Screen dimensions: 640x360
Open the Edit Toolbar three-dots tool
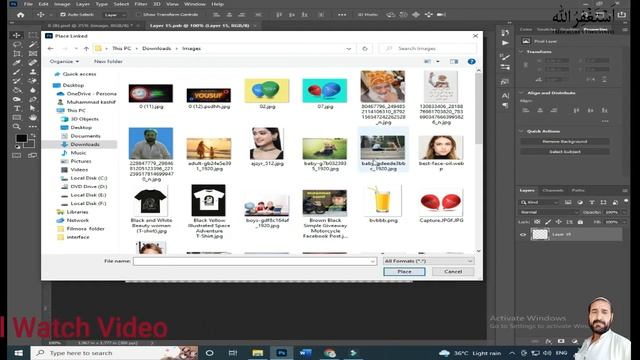(x=33, y=127)
